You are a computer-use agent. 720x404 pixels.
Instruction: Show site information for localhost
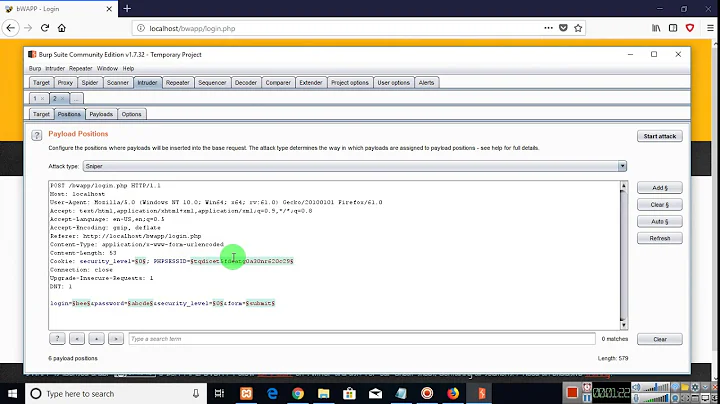(141, 28)
